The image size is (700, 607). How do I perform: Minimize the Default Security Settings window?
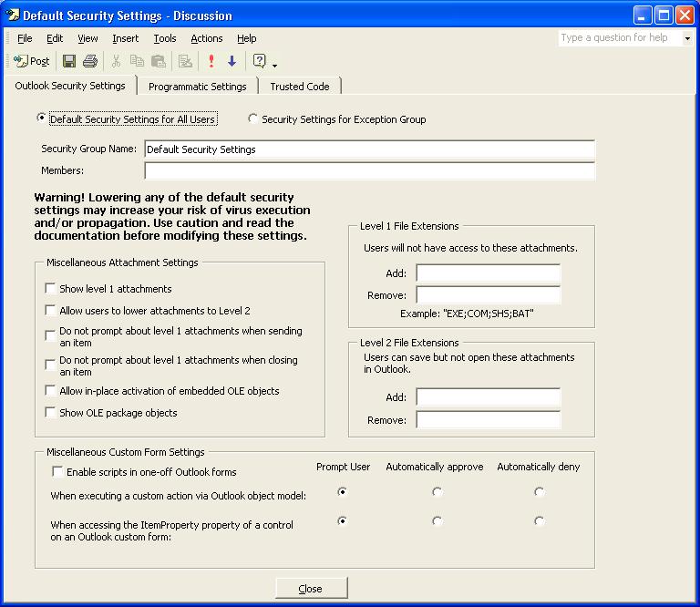click(x=643, y=15)
